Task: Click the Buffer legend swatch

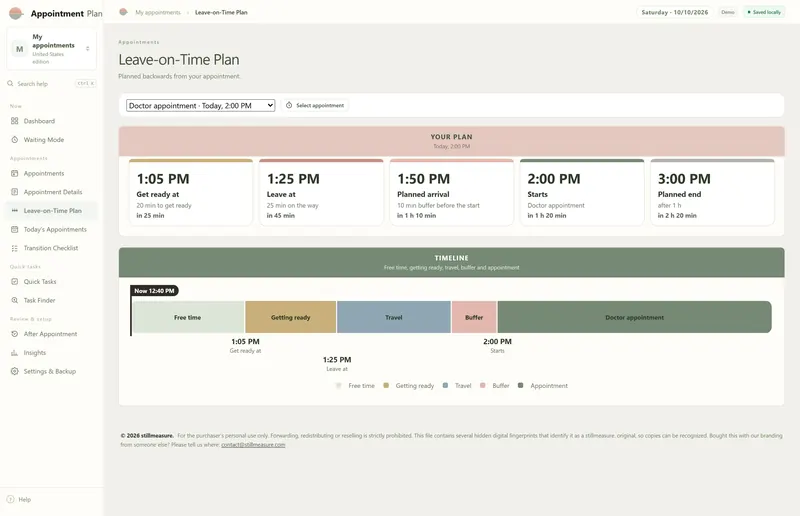Action: 483,385
